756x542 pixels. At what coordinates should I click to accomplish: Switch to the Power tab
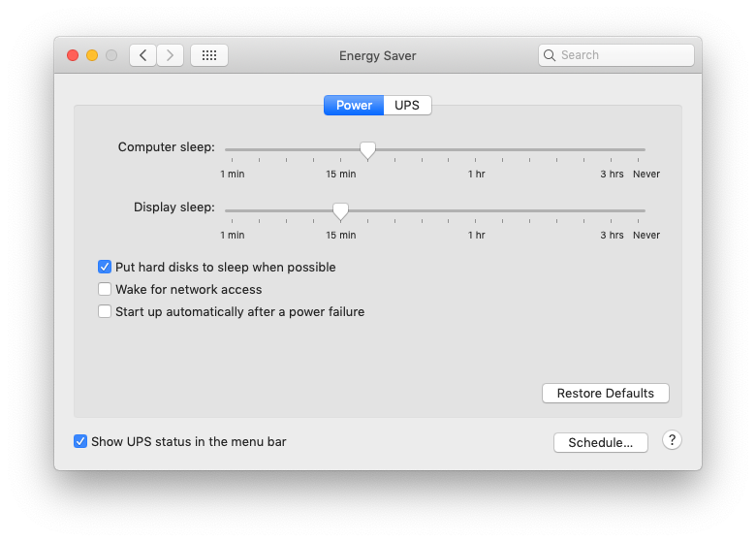pos(354,105)
